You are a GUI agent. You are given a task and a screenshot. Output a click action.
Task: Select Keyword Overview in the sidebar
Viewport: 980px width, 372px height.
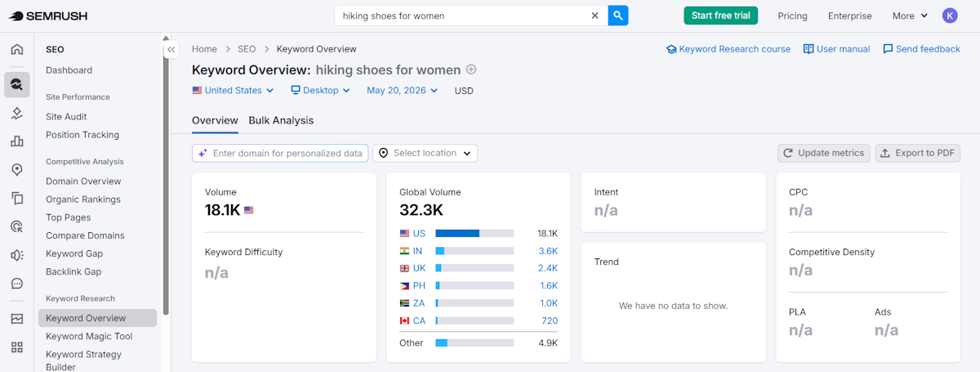97,318
